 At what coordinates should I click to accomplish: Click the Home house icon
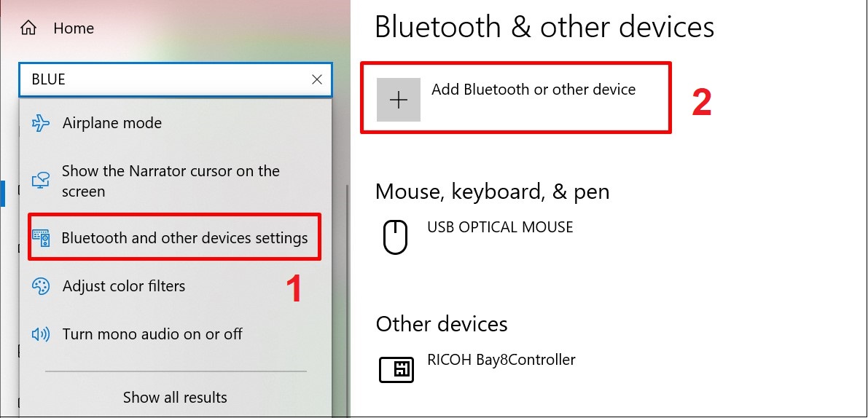(28, 28)
